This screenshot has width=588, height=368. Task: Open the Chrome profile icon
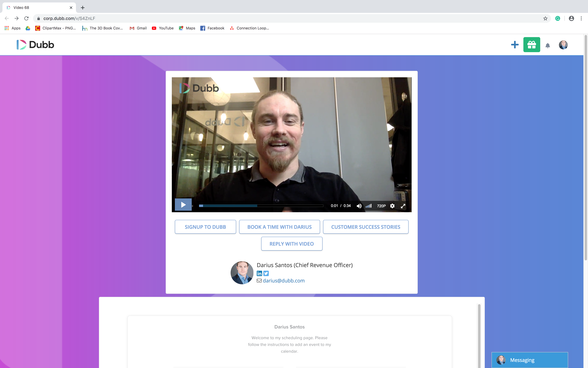click(571, 18)
